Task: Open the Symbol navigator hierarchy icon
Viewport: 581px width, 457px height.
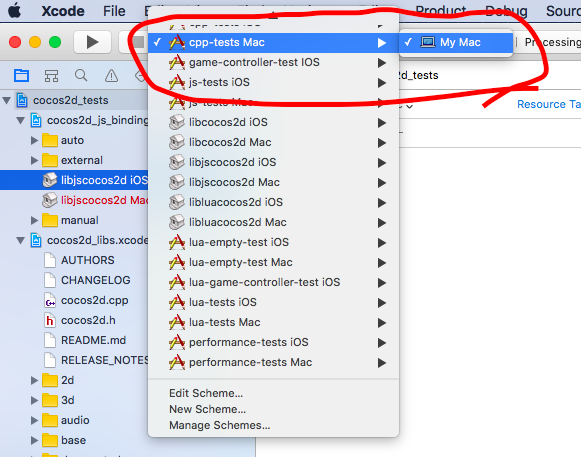Action: [x=51, y=76]
